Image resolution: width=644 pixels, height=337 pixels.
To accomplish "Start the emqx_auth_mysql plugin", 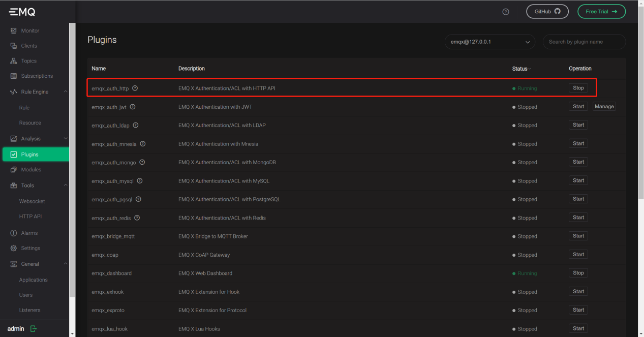I will [x=578, y=180].
